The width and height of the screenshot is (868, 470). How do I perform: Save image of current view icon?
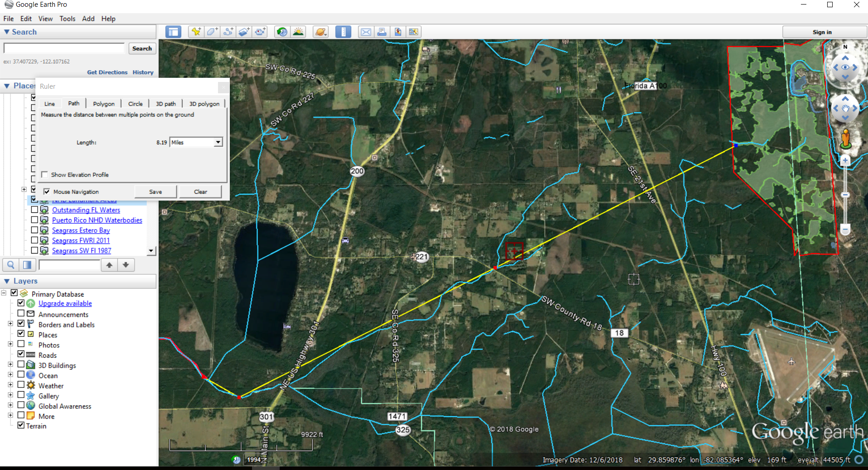tap(398, 32)
